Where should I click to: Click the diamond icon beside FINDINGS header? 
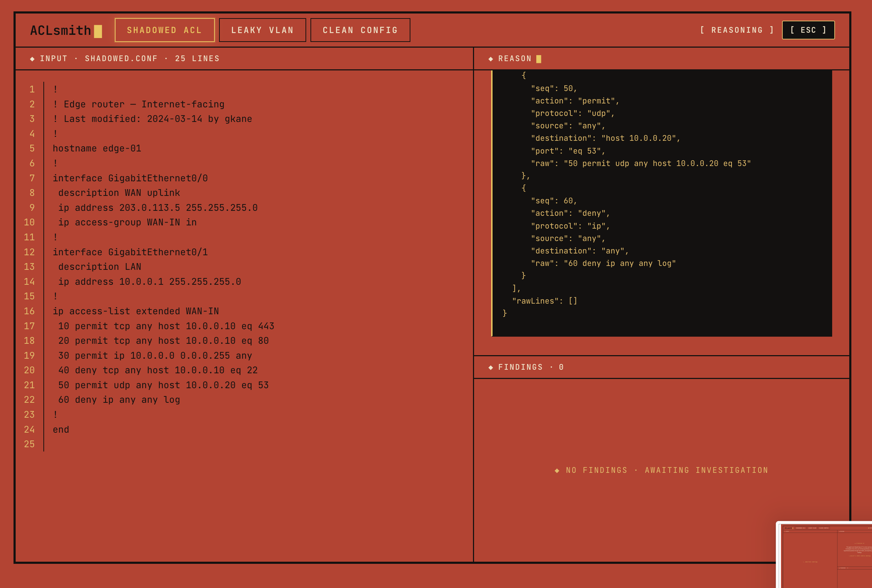pyautogui.click(x=490, y=368)
